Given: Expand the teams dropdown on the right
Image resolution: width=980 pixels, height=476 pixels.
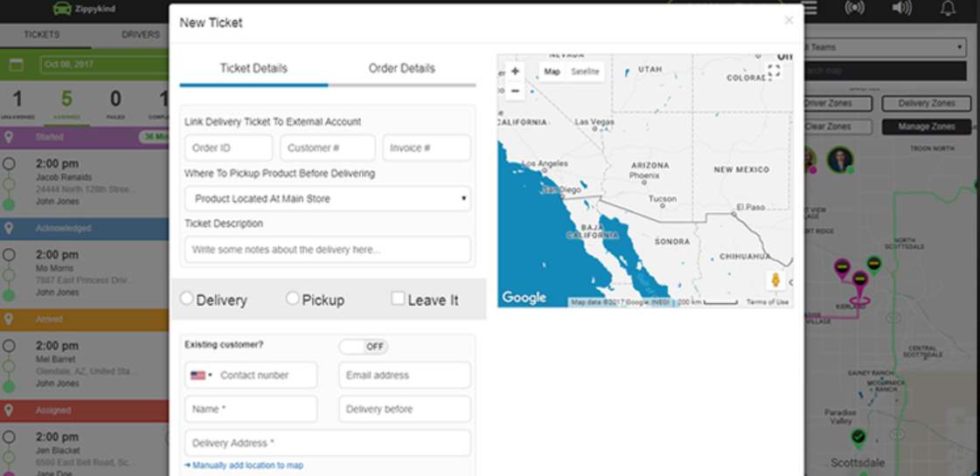Looking at the screenshot, I should tap(883, 47).
